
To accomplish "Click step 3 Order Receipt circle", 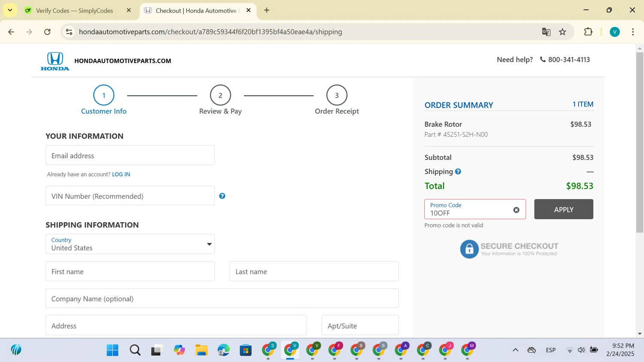I will tap(337, 95).
